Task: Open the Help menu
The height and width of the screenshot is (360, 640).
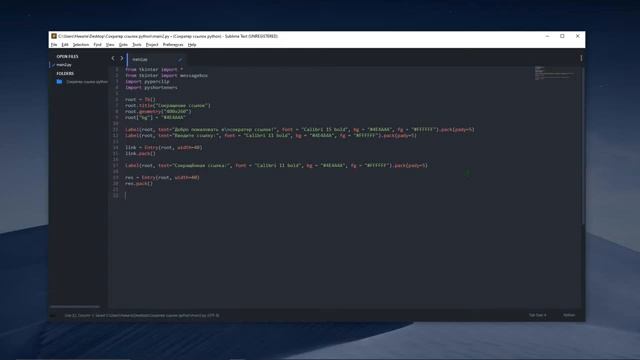Action: [192, 44]
